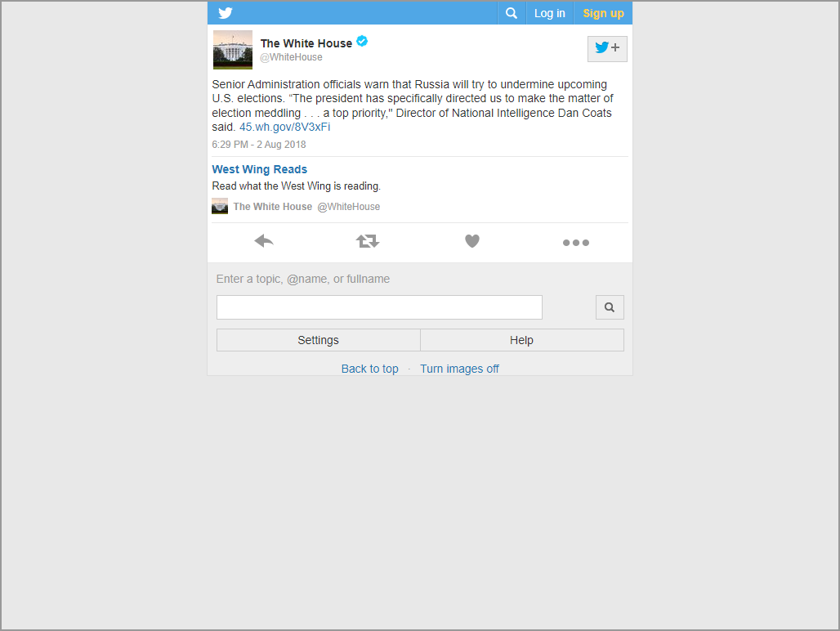Click the Sign up button
This screenshot has height=631, width=840.
(603, 13)
